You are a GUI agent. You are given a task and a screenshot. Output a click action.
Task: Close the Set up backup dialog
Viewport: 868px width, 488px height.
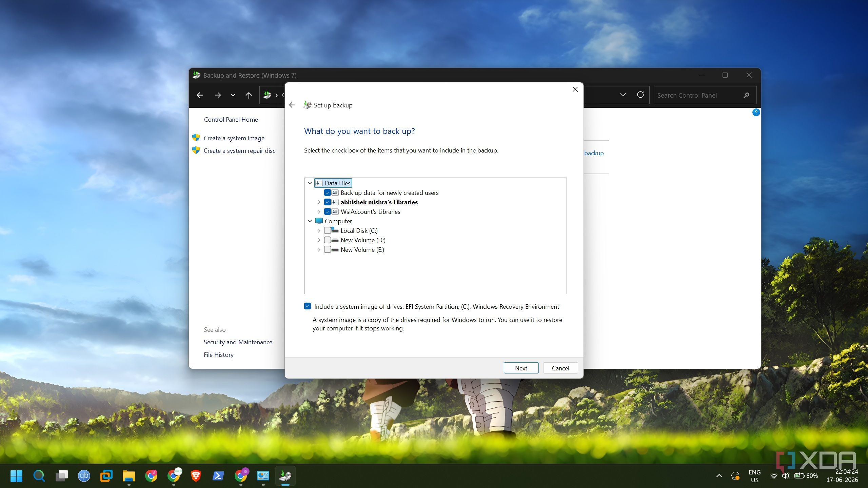coord(575,89)
